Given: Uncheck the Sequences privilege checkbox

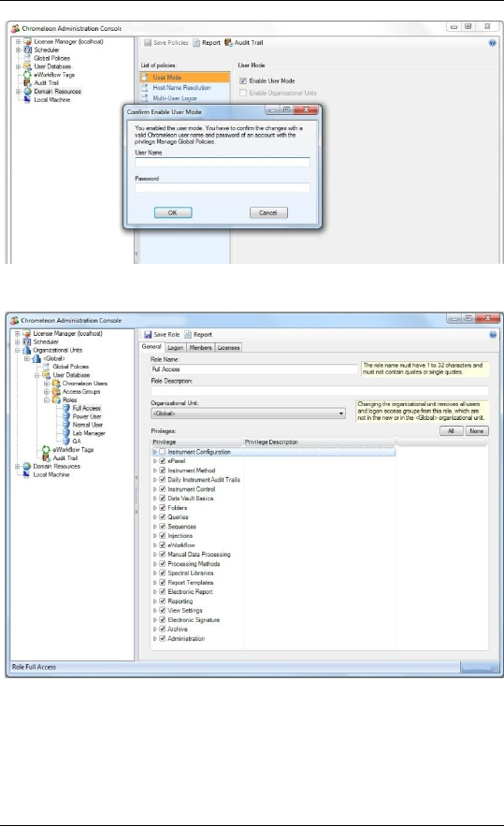Looking at the screenshot, I should (163, 527).
